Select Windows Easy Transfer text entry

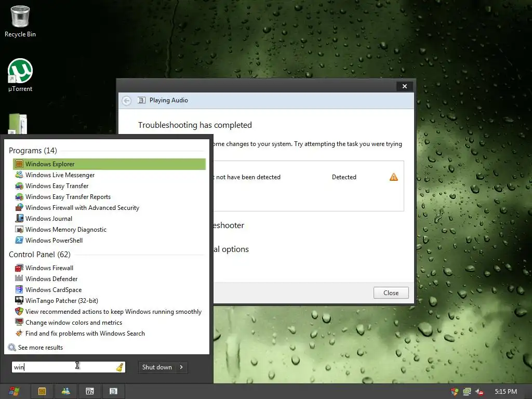tap(57, 186)
